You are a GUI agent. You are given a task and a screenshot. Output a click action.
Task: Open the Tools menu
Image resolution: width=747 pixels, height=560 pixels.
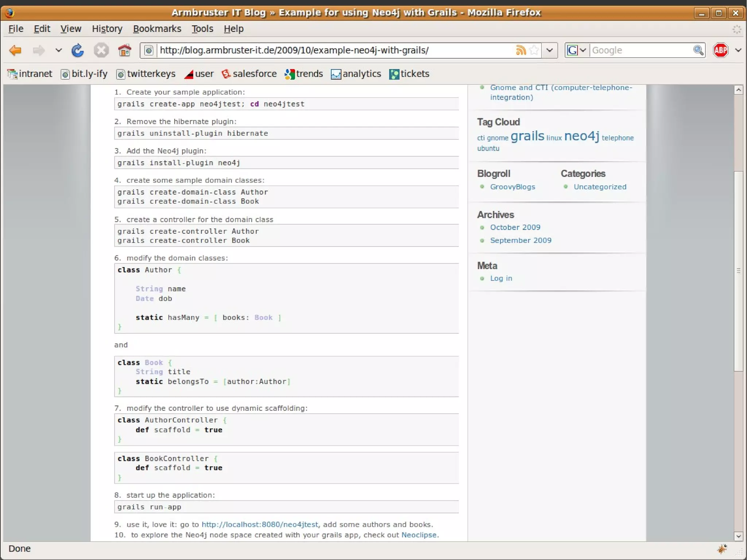202,29
